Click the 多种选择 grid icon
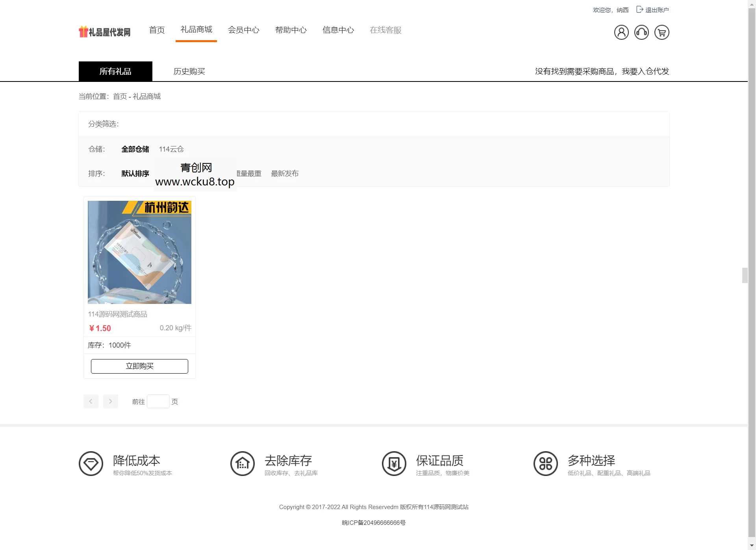756x550 pixels. point(545,463)
